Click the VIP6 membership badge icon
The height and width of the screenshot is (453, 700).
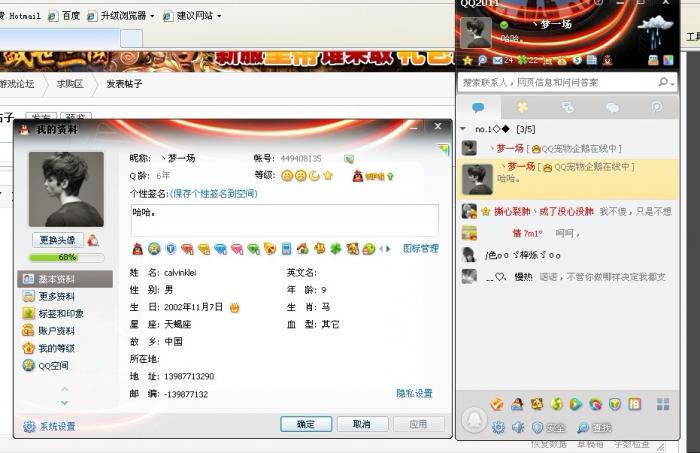click(x=374, y=176)
